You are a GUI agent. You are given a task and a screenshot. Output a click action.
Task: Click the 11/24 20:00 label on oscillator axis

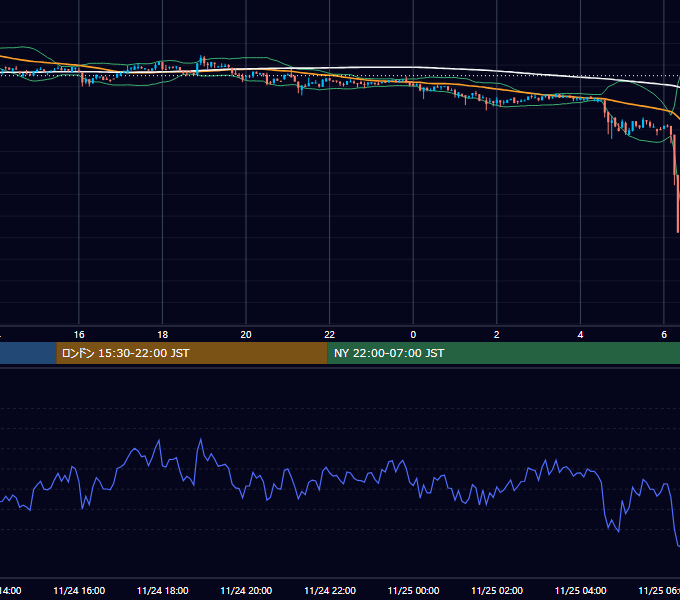pyautogui.click(x=246, y=591)
